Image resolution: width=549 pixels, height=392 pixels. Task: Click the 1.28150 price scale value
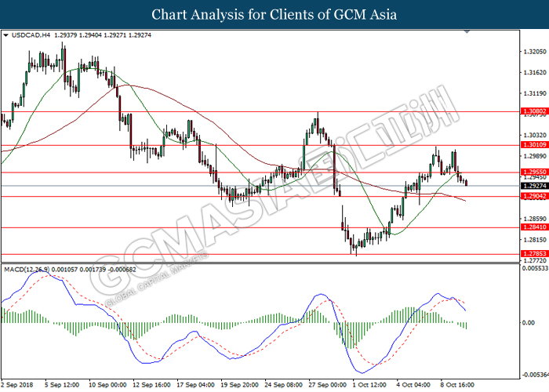coord(535,240)
